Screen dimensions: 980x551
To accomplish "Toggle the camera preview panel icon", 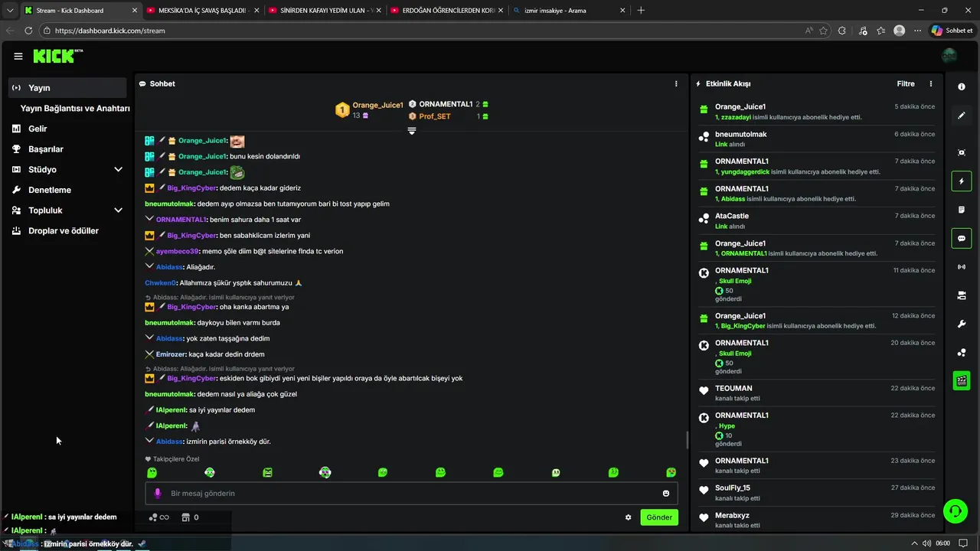I will click(962, 295).
